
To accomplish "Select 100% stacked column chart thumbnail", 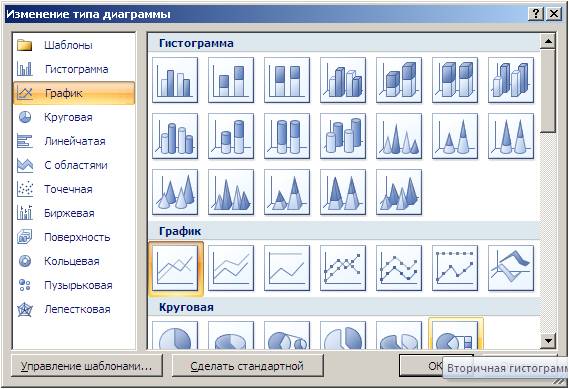I will 287,80.
